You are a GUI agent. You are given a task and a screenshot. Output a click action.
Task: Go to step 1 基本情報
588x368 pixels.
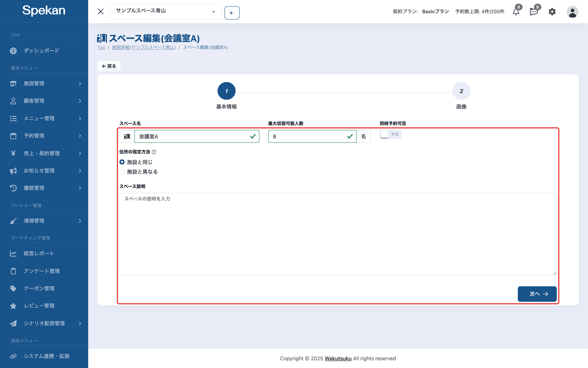(x=226, y=91)
